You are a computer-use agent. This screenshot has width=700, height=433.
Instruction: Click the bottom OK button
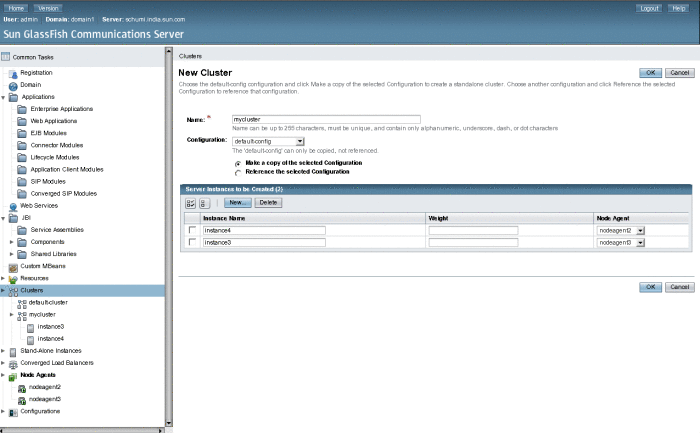tap(650, 287)
